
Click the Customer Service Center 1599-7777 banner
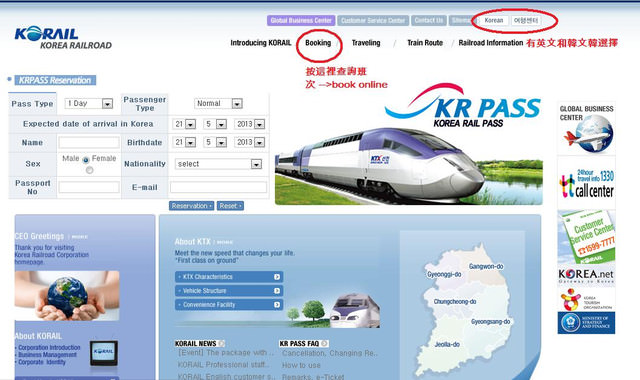point(587,237)
